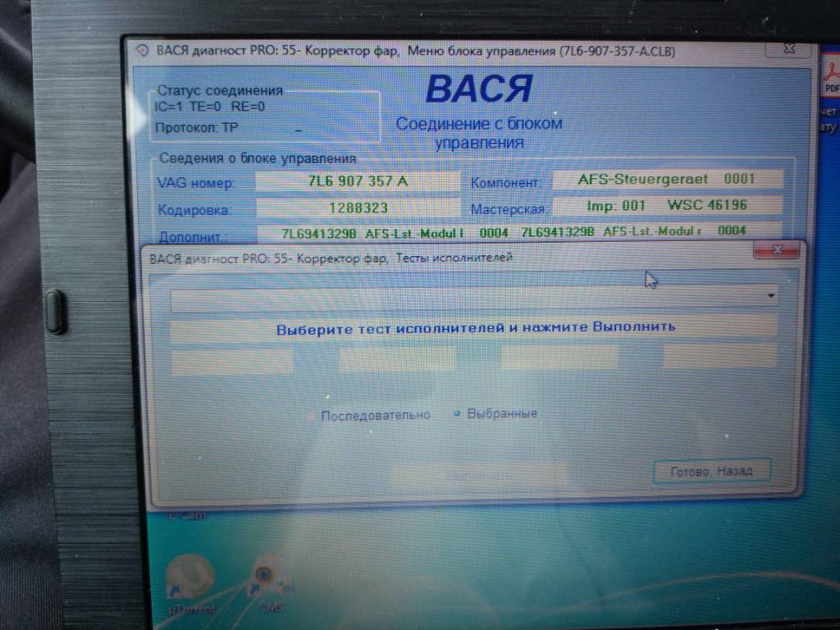
Task: Click the Кодировка value 1288323
Action: 358,208
